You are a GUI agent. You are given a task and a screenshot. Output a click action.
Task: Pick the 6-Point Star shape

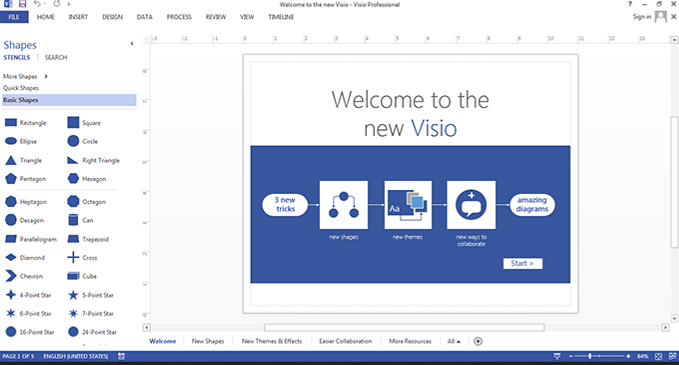pyautogui.click(x=11, y=313)
